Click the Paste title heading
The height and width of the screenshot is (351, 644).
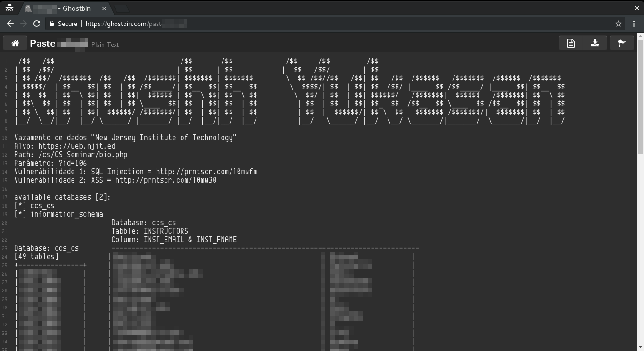click(42, 43)
